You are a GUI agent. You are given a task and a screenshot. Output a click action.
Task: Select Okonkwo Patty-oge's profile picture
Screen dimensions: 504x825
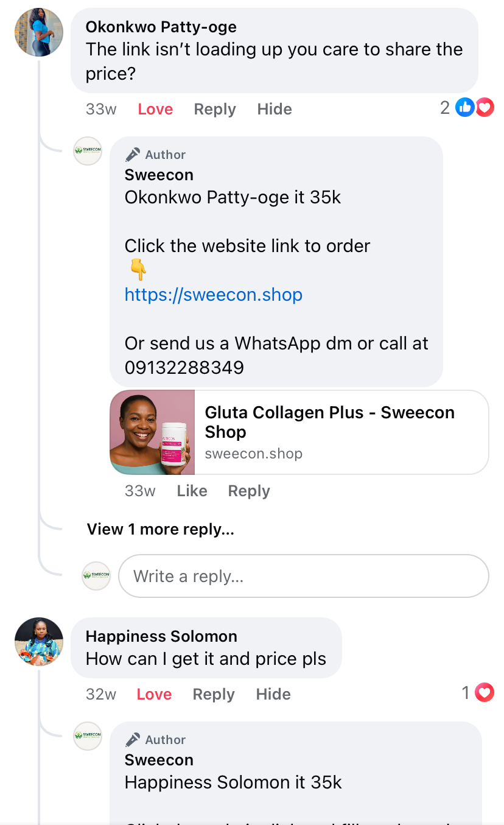point(38,32)
